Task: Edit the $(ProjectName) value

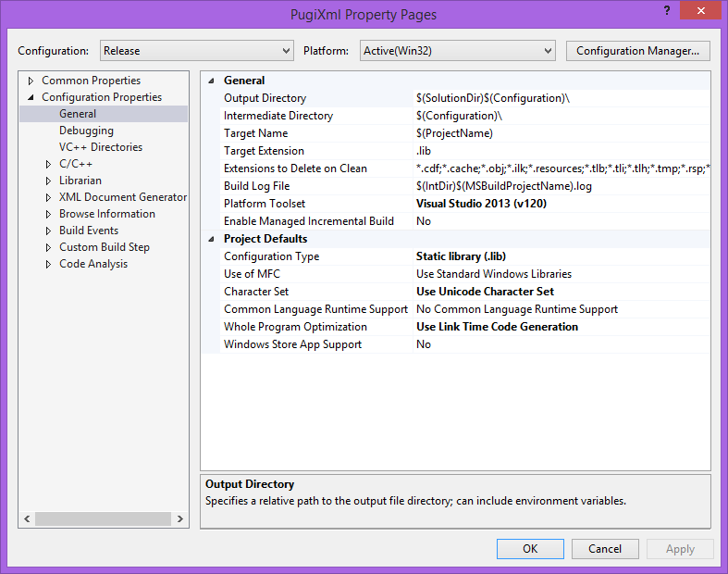Action: point(561,133)
